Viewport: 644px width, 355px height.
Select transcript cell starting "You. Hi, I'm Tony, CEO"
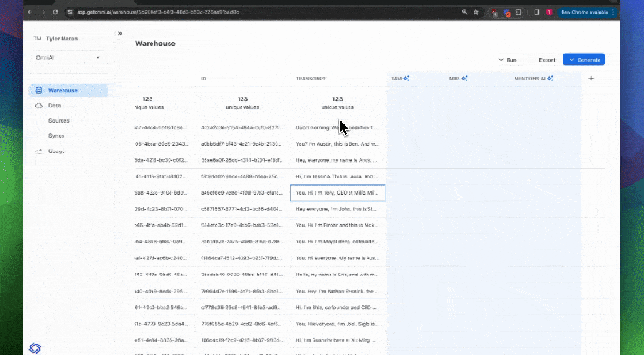pyautogui.click(x=337, y=193)
